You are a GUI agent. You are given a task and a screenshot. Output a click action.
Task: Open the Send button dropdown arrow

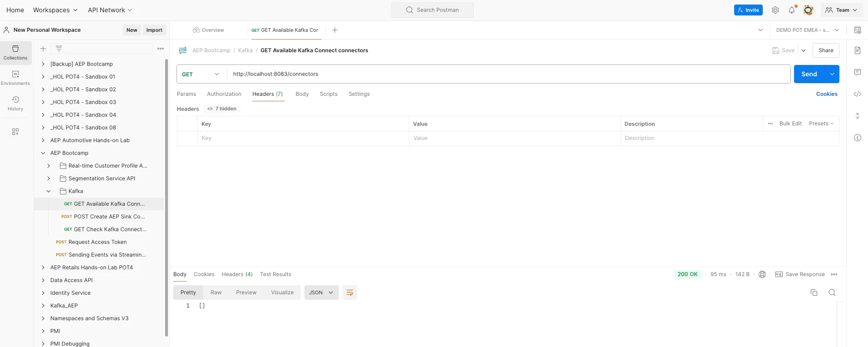(x=832, y=74)
